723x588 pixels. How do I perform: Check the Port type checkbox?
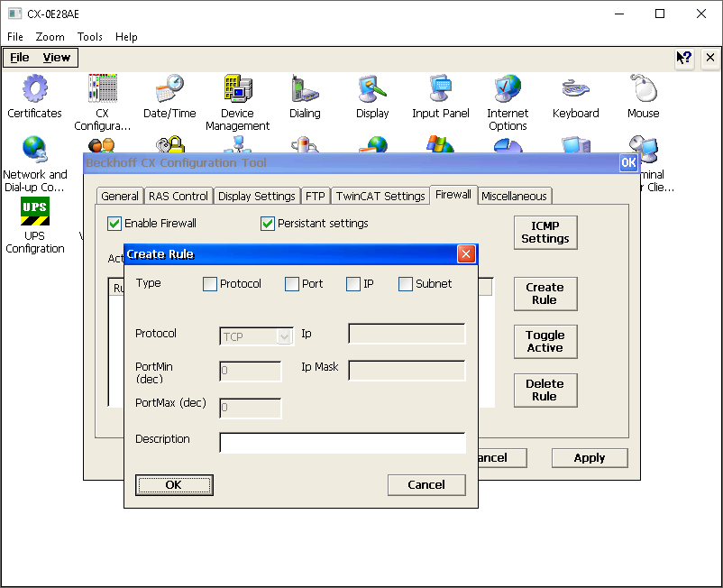click(292, 283)
